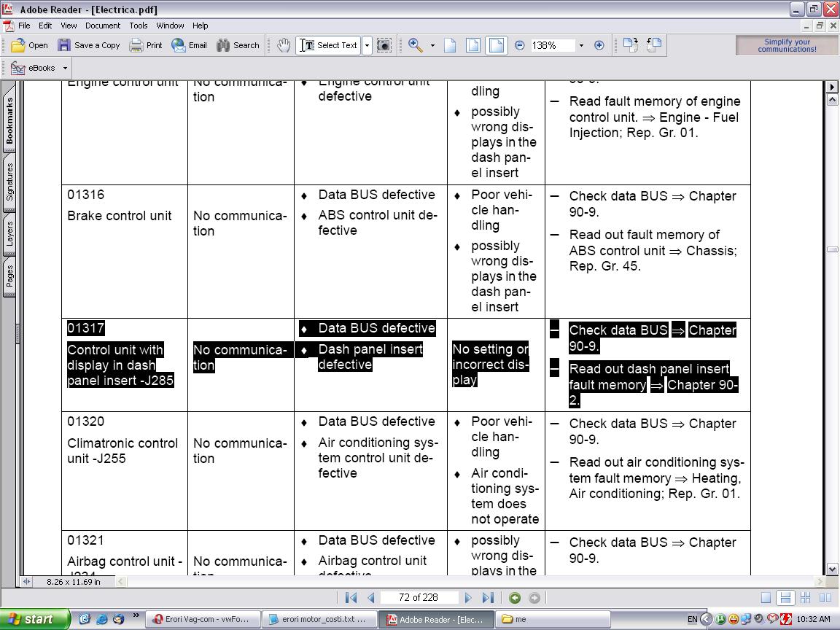Viewport: 840px width, 630px height.
Task: Open the Bookmarks side tab
Action: point(9,120)
